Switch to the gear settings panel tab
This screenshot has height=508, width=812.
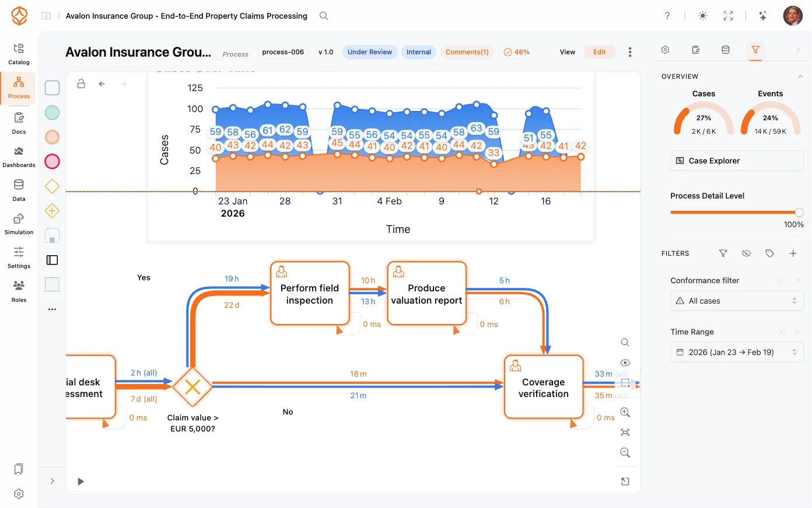[665, 50]
